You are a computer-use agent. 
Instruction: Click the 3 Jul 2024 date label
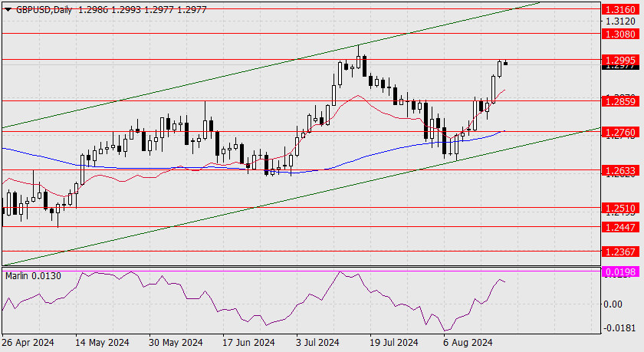[317, 342]
